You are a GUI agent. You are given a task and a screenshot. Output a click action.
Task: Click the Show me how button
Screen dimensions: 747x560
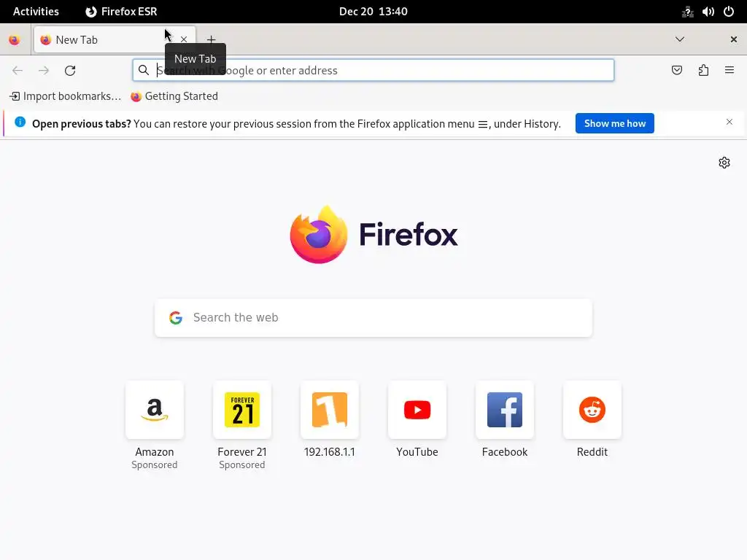(614, 123)
